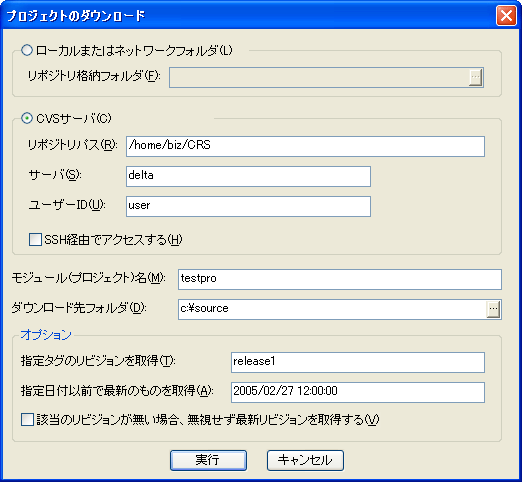Enable the SSH経由でアクセスする checkbox
Image resolution: width=522 pixels, height=482 pixels.
[x=35, y=240]
